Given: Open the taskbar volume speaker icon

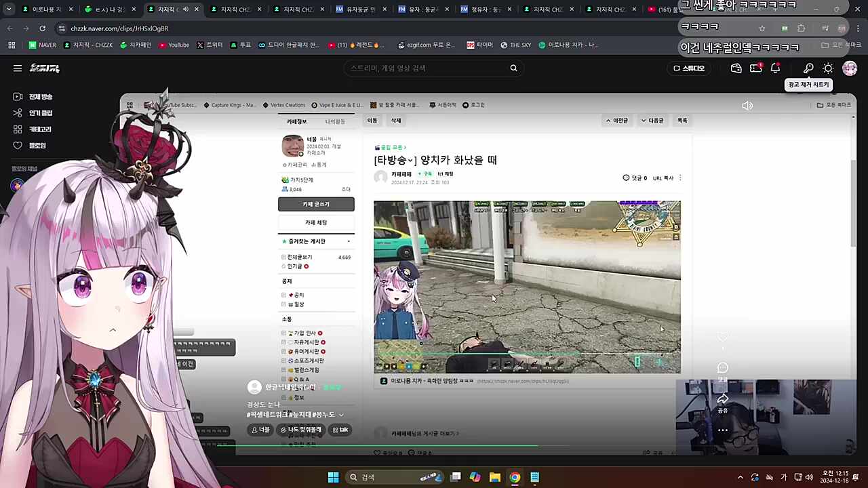Looking at the screenshot, I should pyautogui.click(x=809, y=477).
